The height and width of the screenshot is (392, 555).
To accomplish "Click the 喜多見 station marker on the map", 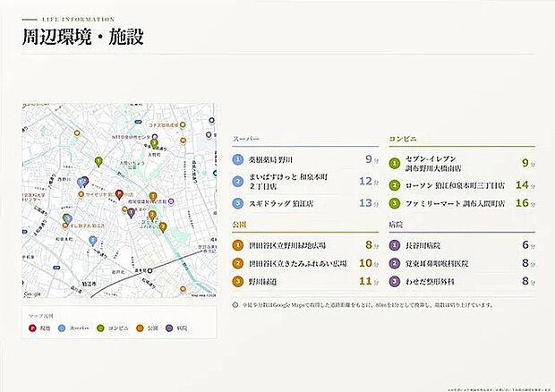I will (x=150, y=270).
